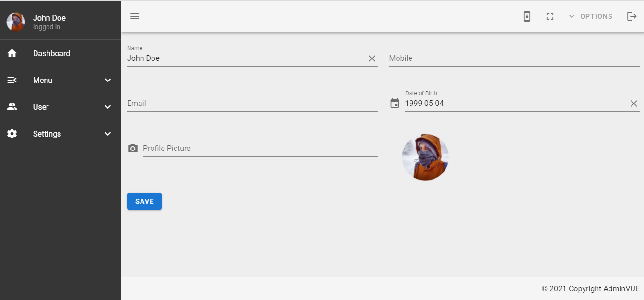Click the Profile Picture file field

coord(260,149)
